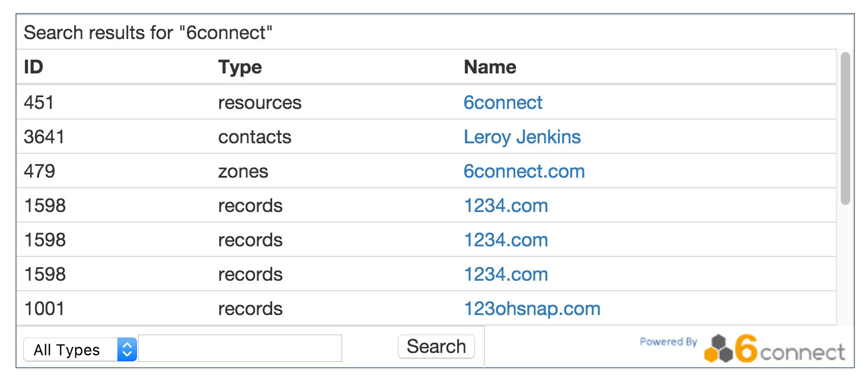Open the Leroy Jenkins contact link
The image size is (868, 379).
[x=522, y=137]
